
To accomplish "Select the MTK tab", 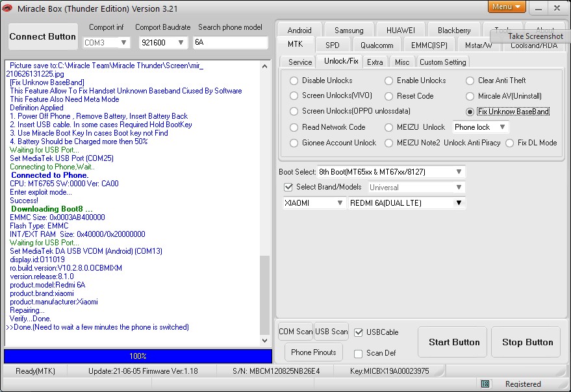I will [x=295, y=44].
